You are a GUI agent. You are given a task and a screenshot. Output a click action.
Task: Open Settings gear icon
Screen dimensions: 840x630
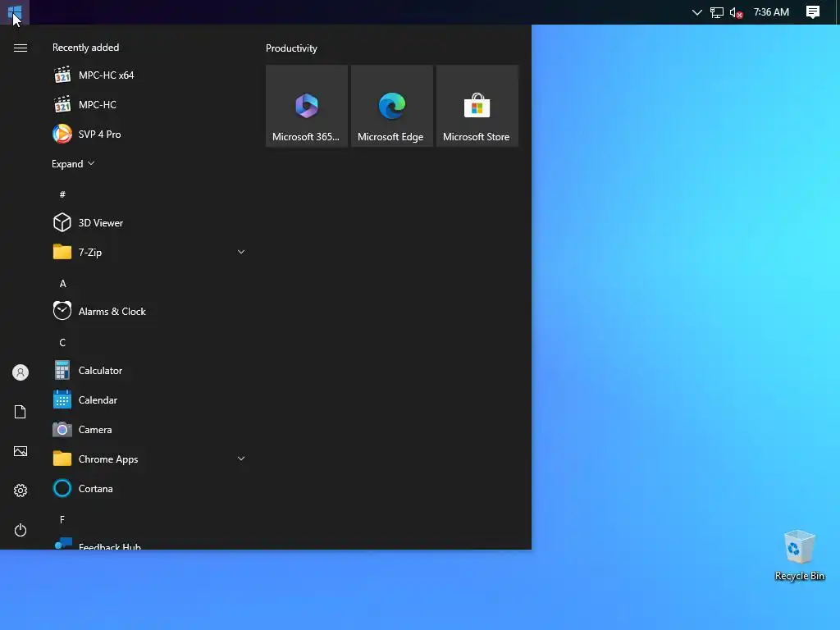click(21, 491)
